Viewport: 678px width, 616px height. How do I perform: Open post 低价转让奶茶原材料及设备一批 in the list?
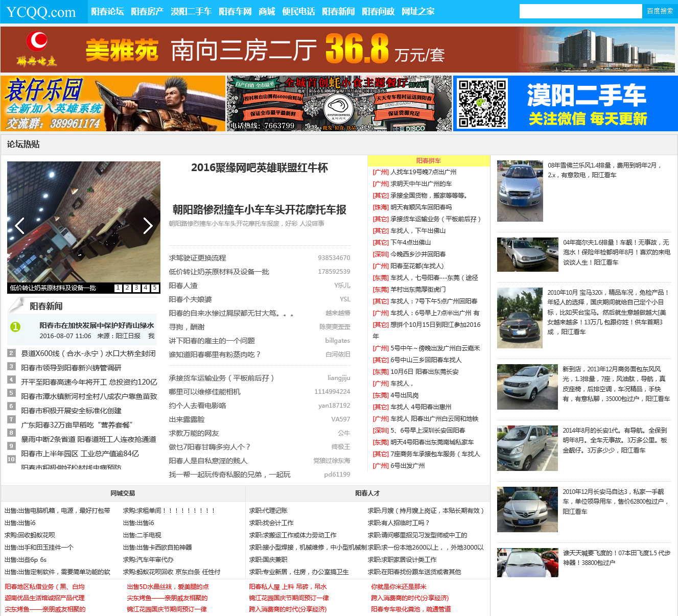click(219, 272)
